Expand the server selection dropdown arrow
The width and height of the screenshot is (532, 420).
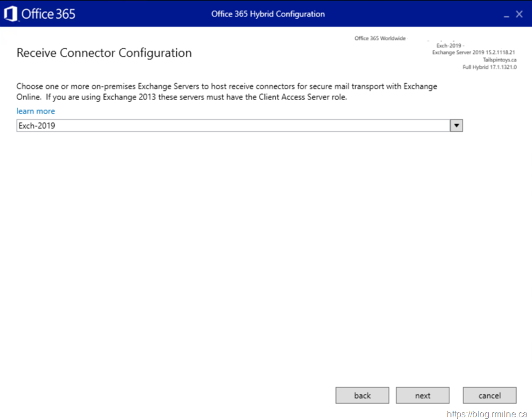click(456, 126)
